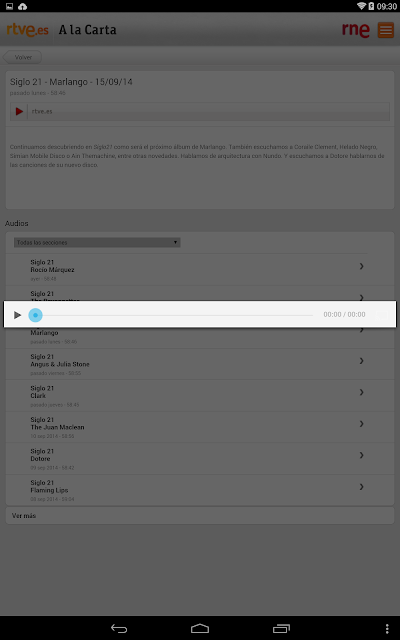Click the blue seek slider knob
400x640 pixels.
coord(36,315)
